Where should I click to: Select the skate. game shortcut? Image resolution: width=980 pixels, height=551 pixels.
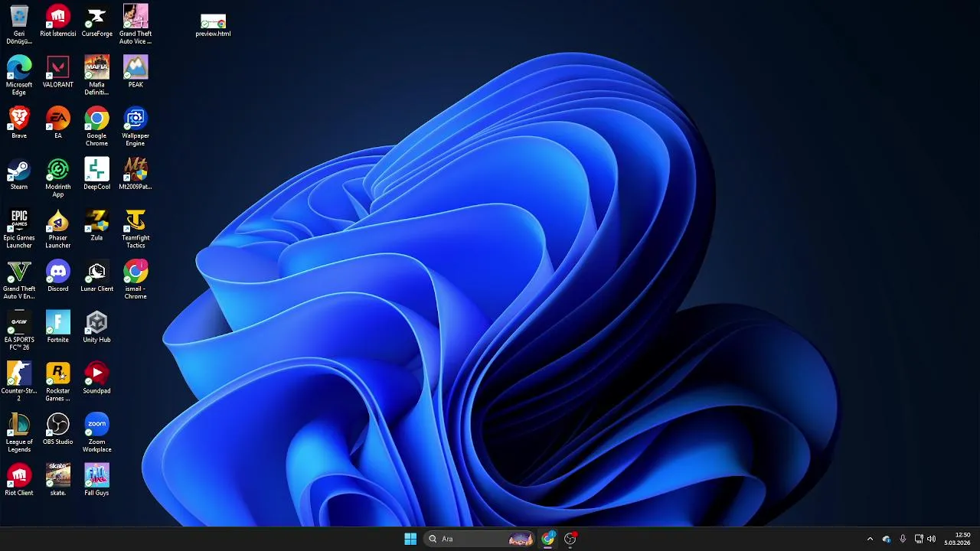click(58, 481)
